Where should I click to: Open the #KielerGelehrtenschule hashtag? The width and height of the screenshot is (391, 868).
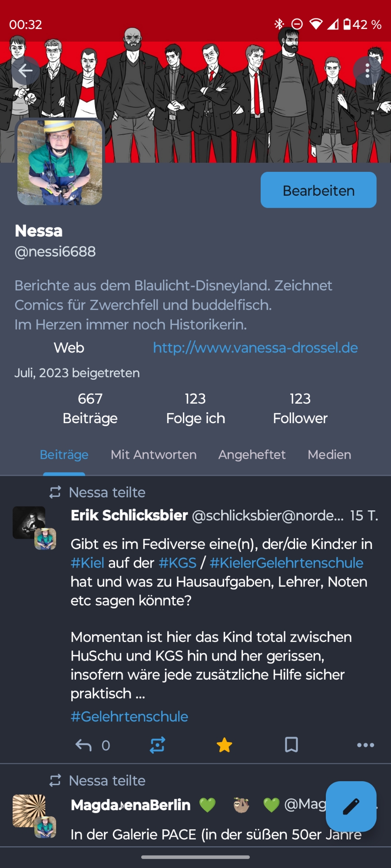click(286, 563)
